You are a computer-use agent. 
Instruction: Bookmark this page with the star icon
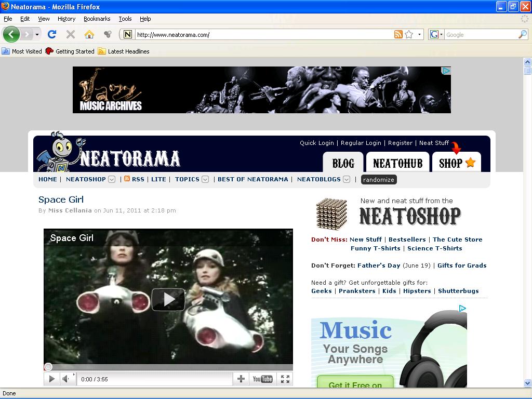coord(409,34)
